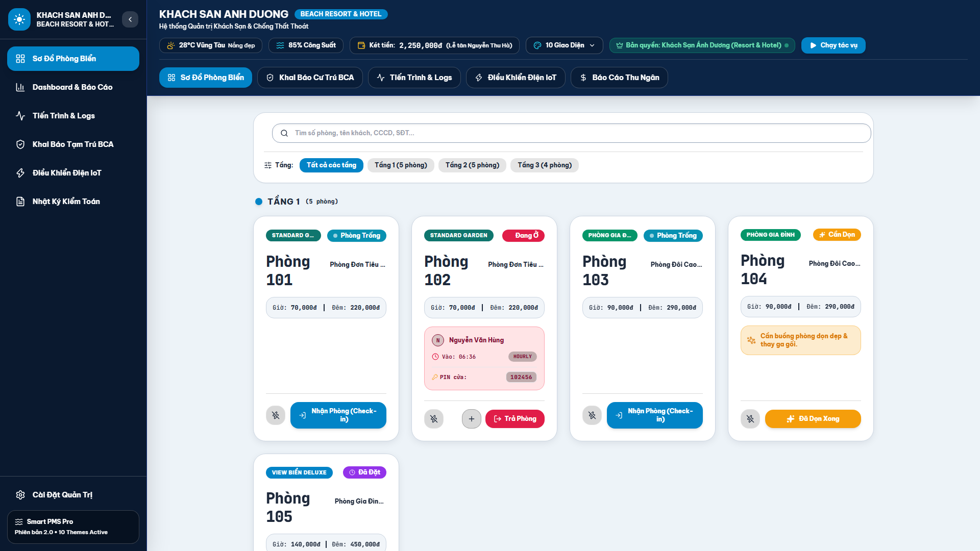Click the power-off icon on room 102 card

pyautogui.click(x=434, y=419)
